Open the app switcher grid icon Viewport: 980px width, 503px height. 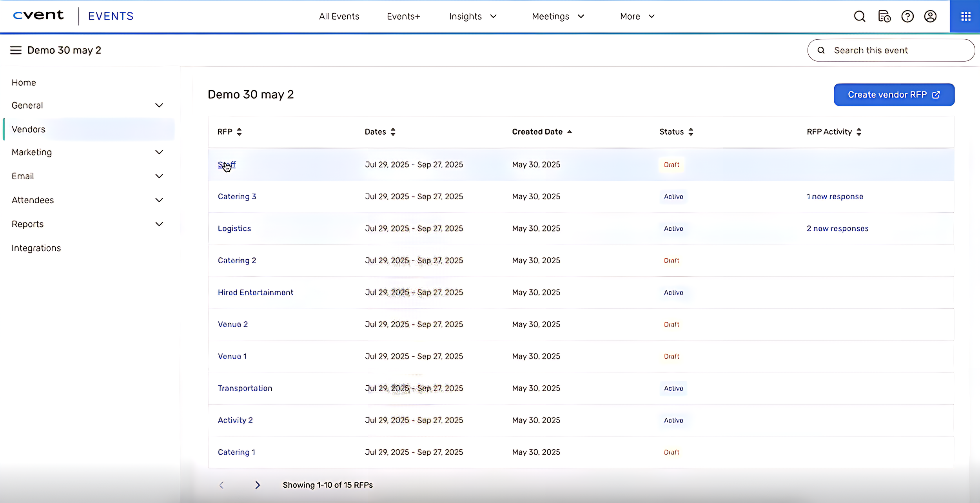965,16
